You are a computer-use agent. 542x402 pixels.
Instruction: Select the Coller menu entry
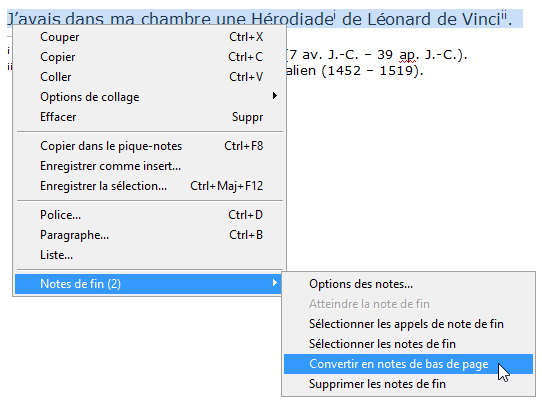pyautogui.click(x=150, y=77)
